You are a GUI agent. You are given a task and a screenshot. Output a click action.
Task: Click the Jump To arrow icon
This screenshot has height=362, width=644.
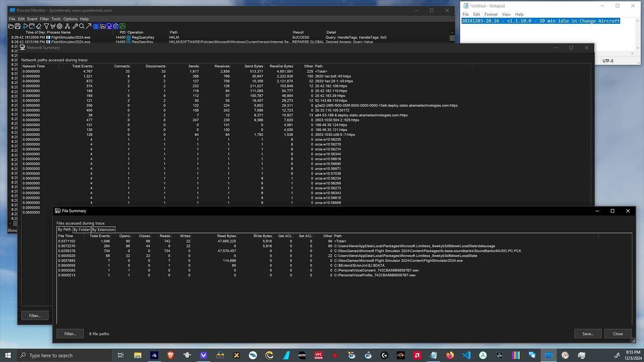tap(89, 26)
